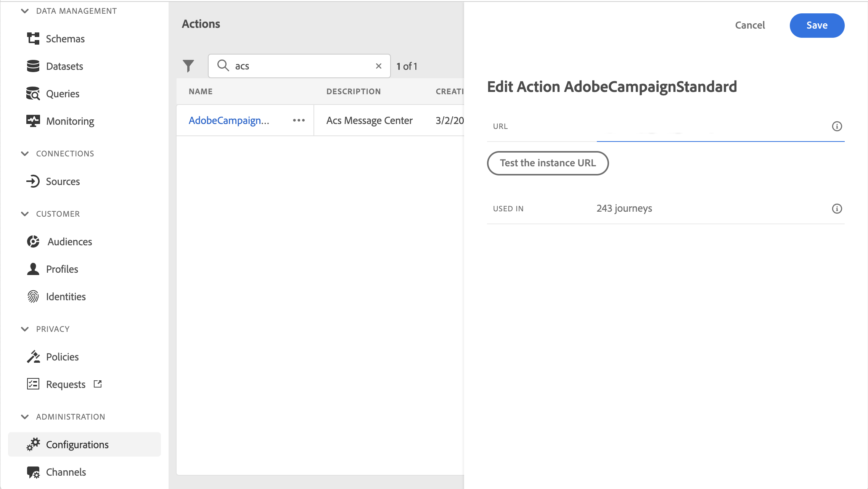This screenshot has width=868, height=489.
Task: Open the three-dot menu for AdobeCampaign action
Action: point(299,121)
